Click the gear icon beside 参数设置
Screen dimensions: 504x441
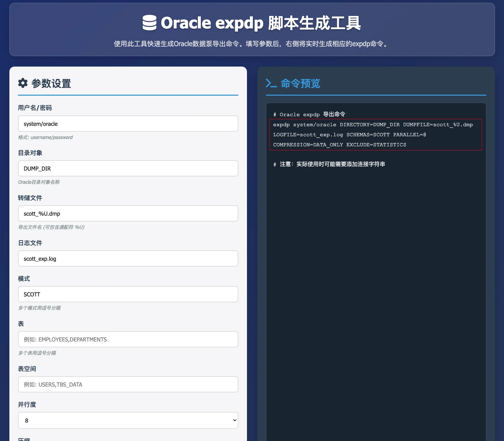[23, 83]
